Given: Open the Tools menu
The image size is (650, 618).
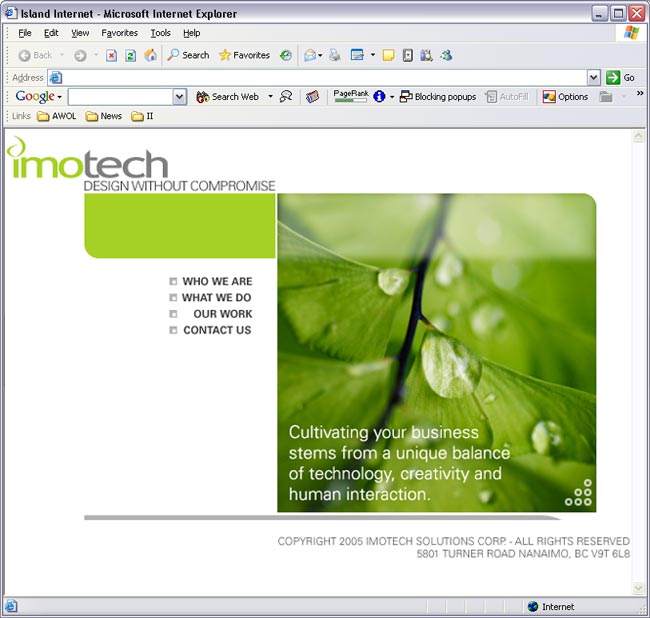Looking at the screenshot, I should coord(160,33).
